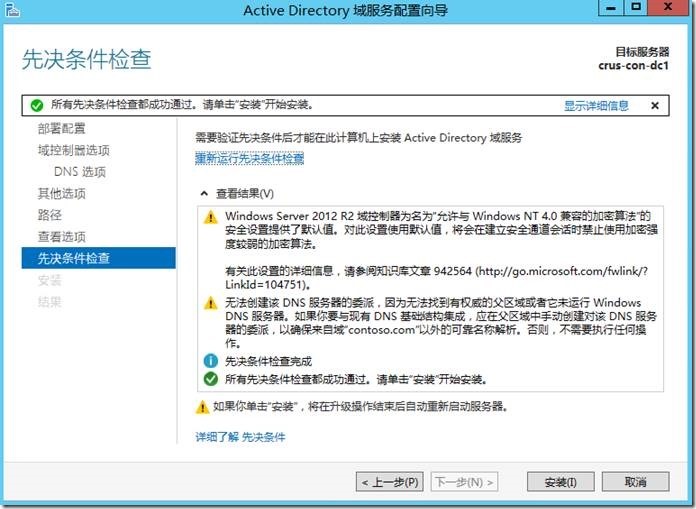Click grayed 安装 step in sidebar

(49, 280)
